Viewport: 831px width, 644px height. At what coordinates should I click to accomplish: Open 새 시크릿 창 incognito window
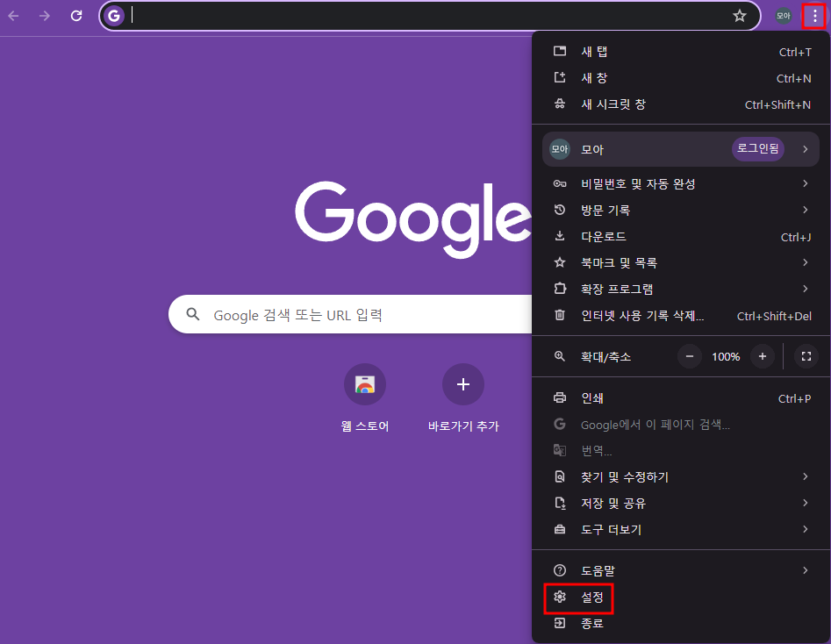tap(681, 104)
